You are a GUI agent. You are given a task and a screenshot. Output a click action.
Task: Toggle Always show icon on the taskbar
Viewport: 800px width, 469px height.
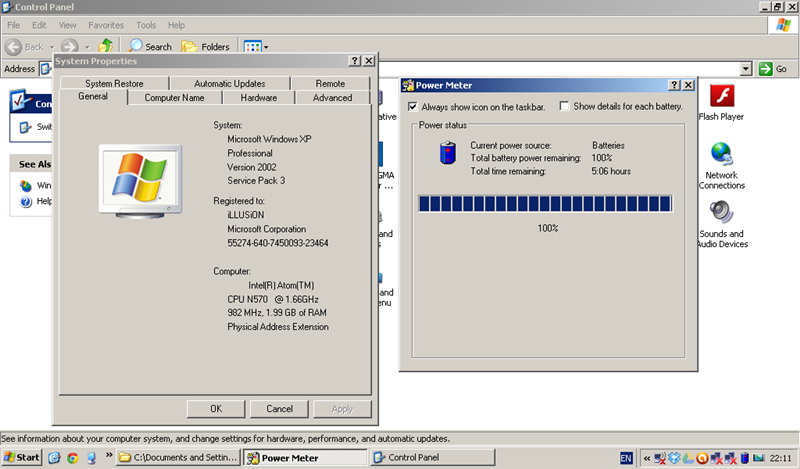coord(412,107)
